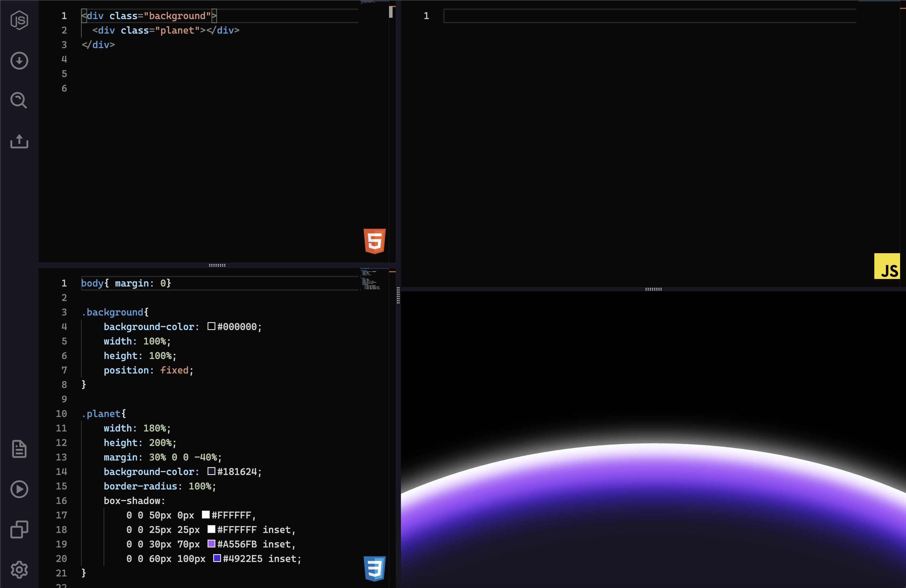This screenshot has width=906, height=588.
Task: Click 'width: 100%;' in .background rule
Action: click(137, 341)
